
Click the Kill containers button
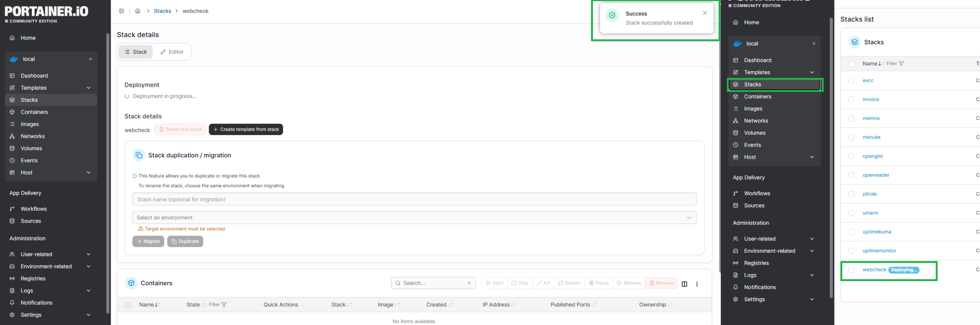click(x=543, y=283)
